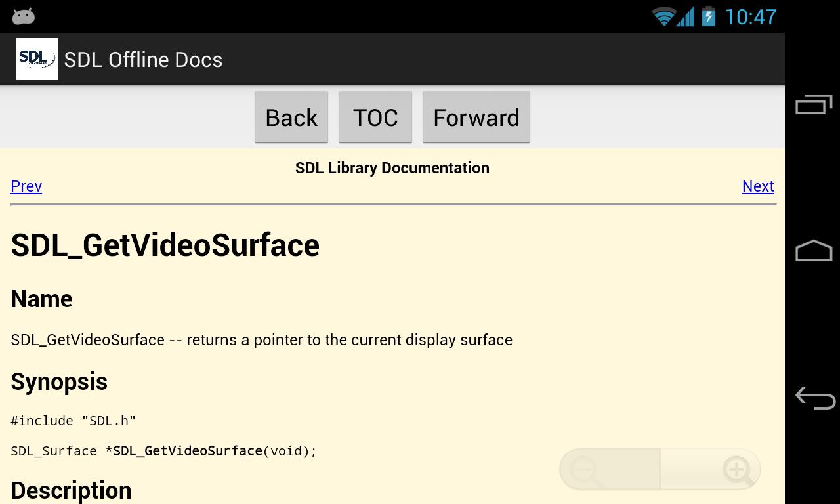This screenshot has height=504, width=840.
Task: Tap the Home icon in navigation bar
Action: tap(812, 250)
